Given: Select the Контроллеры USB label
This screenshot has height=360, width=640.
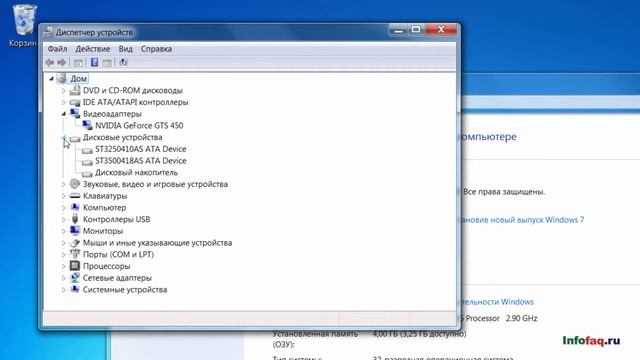Looking at the screenshot, I should click(116, 220).
